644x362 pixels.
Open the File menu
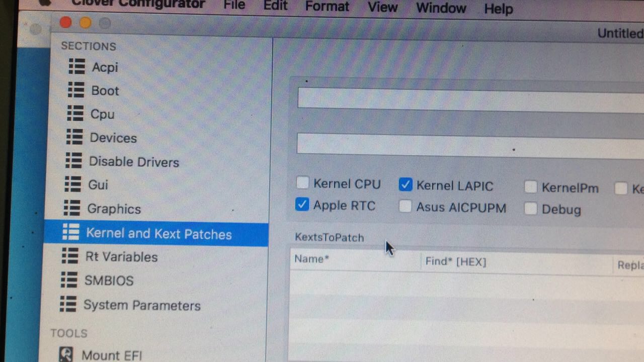[x=234, y=6]
